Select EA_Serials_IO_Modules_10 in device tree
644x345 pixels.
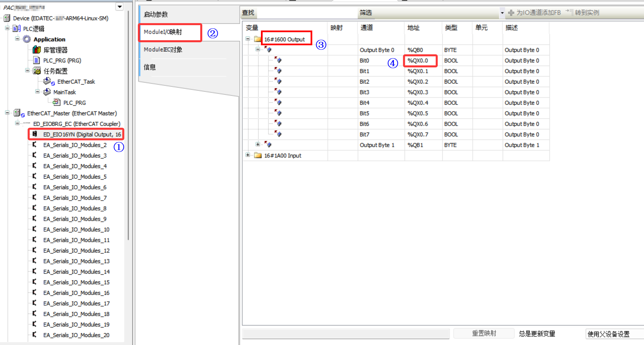pyautogui.click(x=76, y=230)
